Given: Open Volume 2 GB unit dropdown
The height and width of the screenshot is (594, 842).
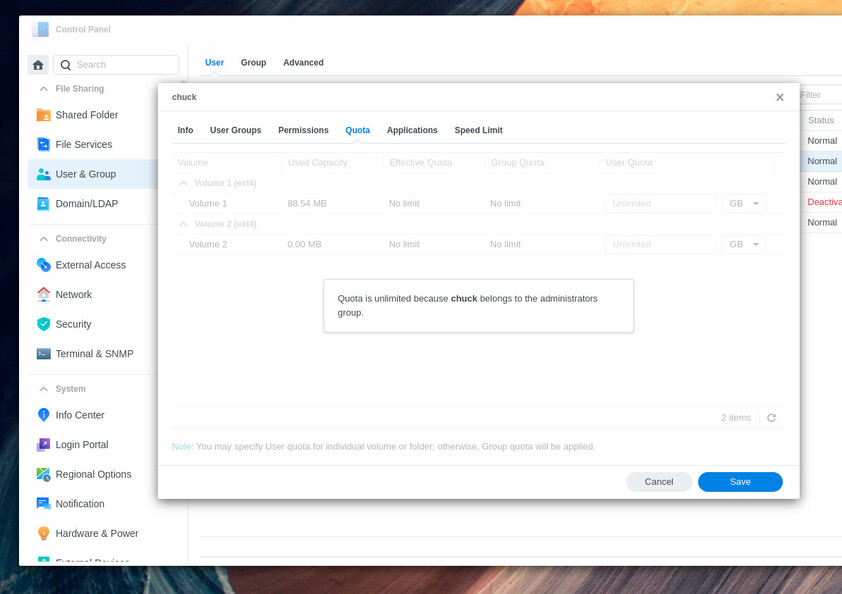Looking at the screenshot, I should pyautogui.click(x=744, y=244).
